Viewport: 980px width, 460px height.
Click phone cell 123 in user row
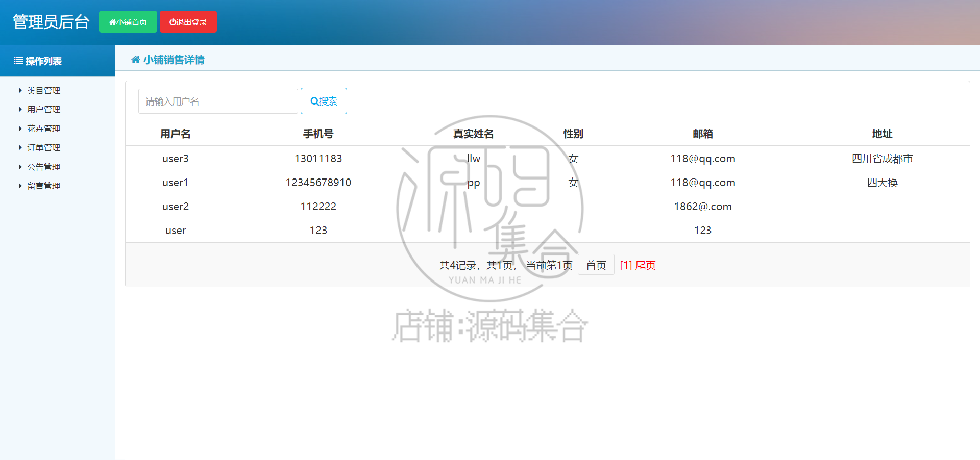click(318, 231)
